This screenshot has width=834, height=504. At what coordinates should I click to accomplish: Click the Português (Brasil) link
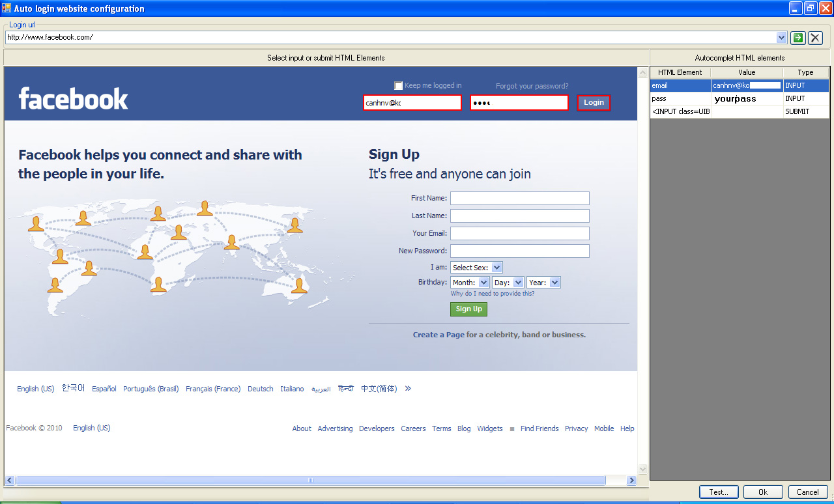pos(151,389)
